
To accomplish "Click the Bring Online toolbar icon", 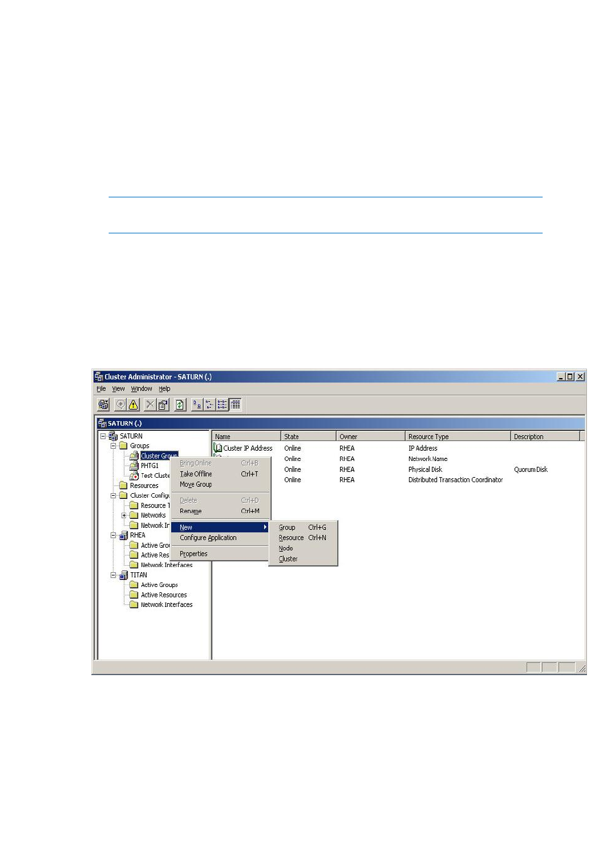I will click(120, 404).
